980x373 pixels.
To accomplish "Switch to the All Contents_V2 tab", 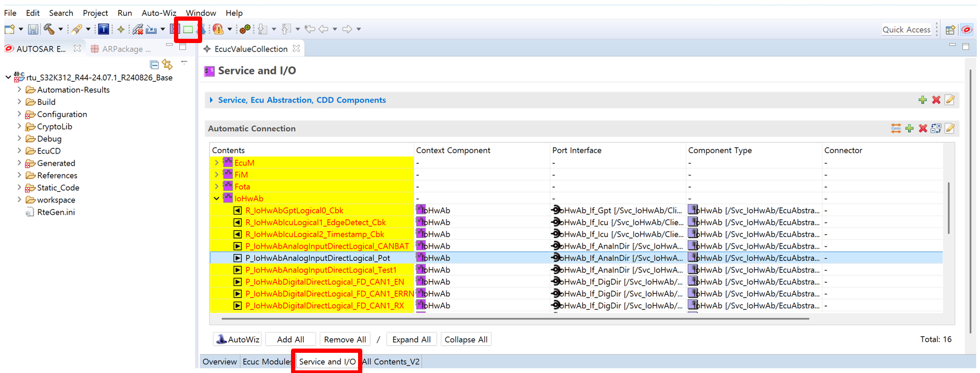I will coord(391,362).
